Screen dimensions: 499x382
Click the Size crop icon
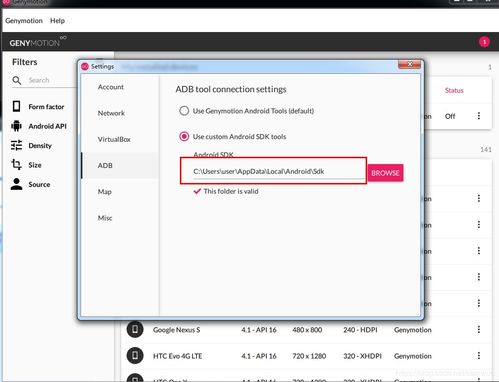click(16, 165)
